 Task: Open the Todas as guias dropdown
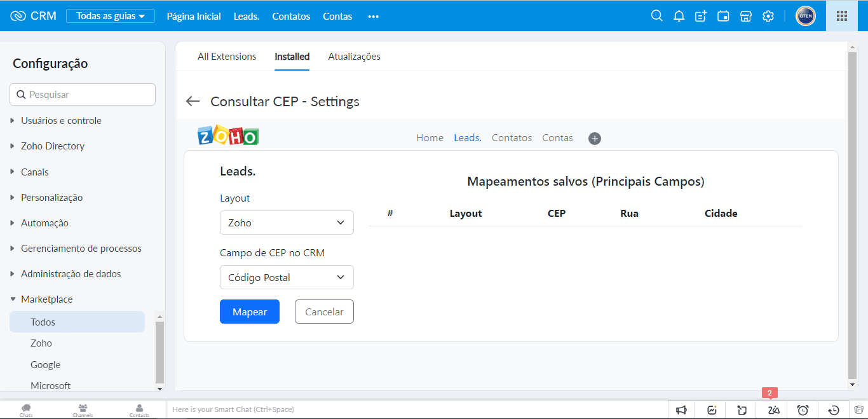pyautogui.click(x=111, y=16)
